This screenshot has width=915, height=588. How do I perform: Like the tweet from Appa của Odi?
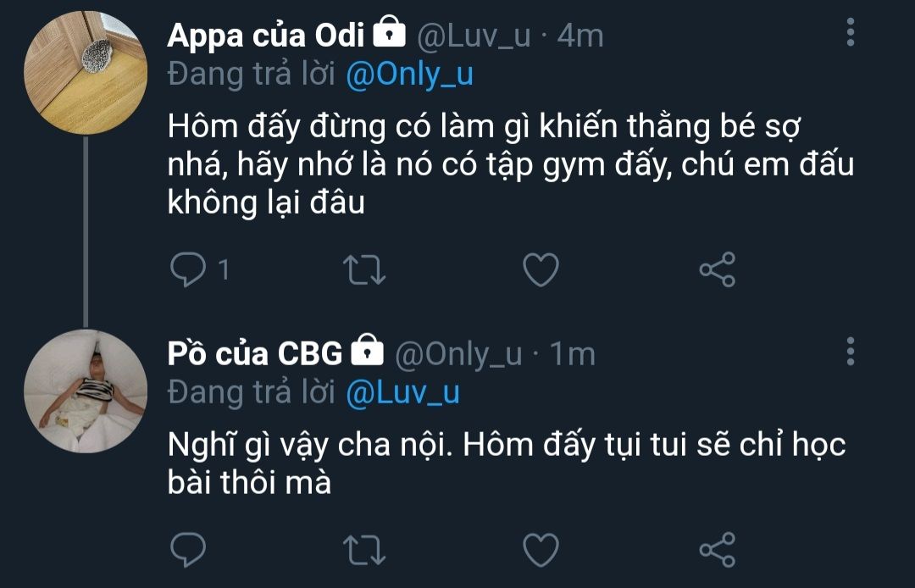541,270
